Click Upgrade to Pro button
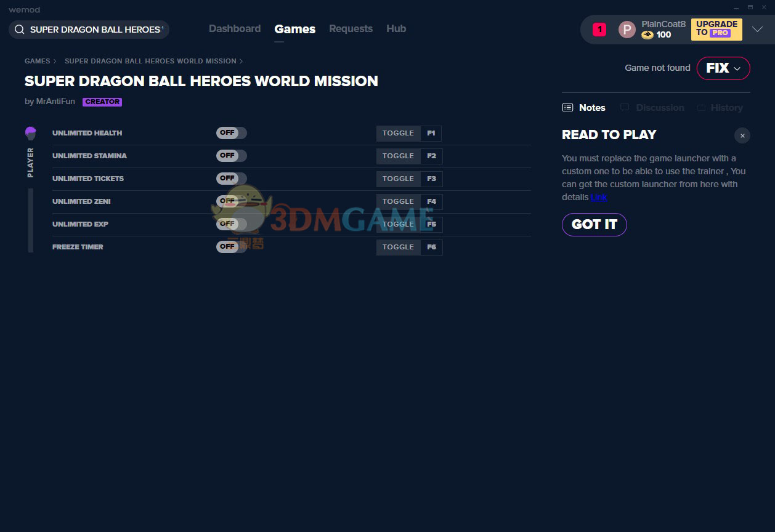 coord(716,29)
